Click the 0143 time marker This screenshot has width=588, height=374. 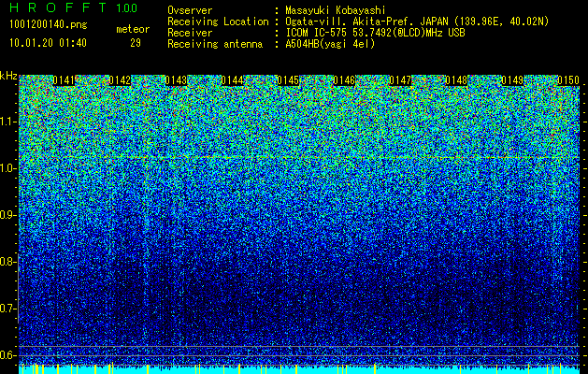(176, 80)
